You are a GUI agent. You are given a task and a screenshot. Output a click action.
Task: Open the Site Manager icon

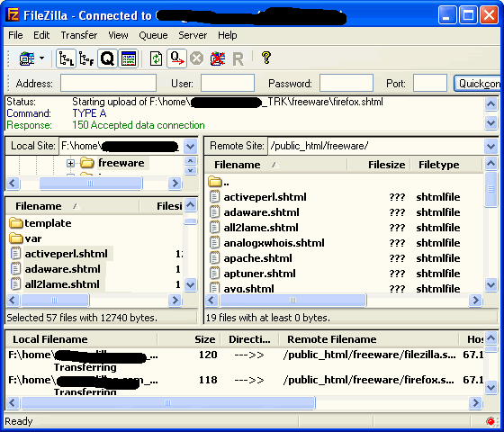pos(27,58)
